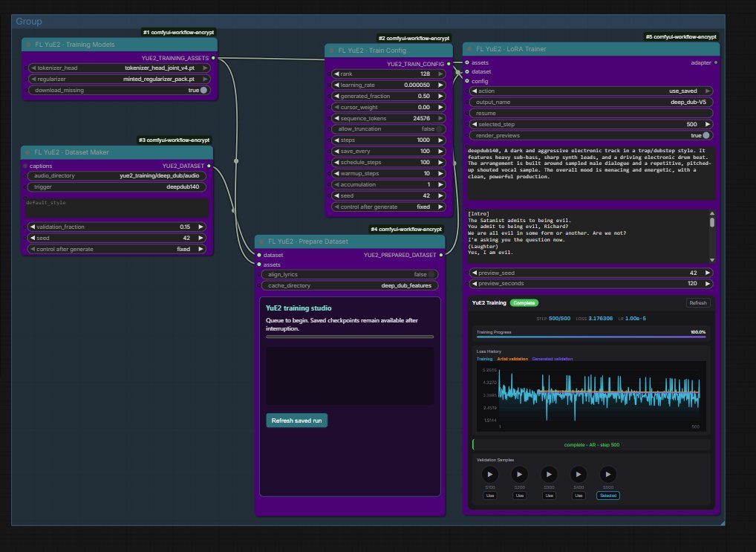Click the Training Progress bar
This screenshot has width=756, height=552.
click(591, 337)
